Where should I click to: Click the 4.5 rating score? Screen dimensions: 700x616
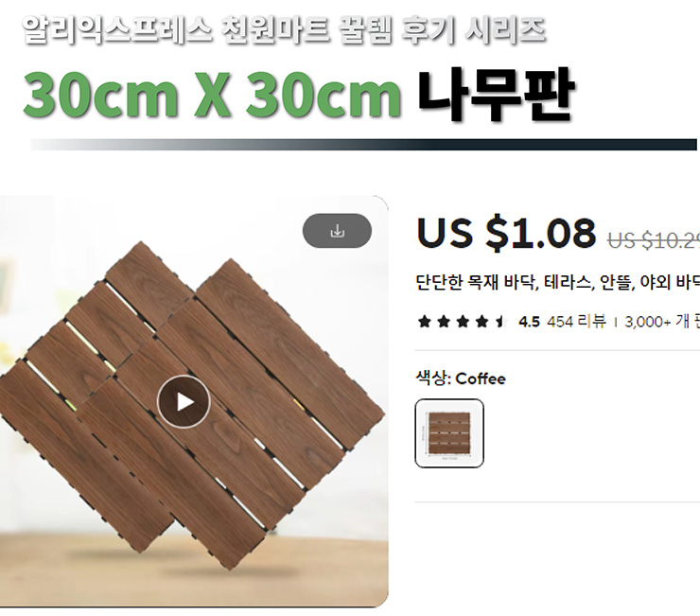click(529, 322)
